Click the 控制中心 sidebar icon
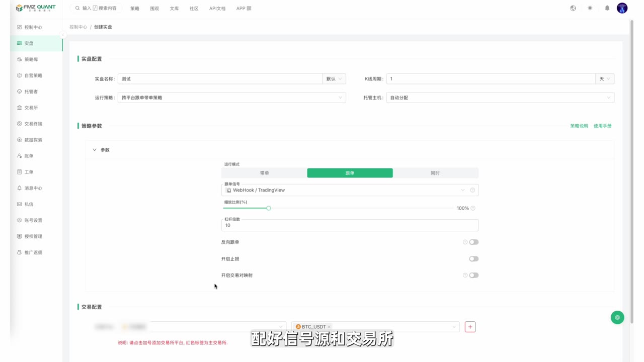The width and height of the screenshot is (644, 362). pos(20,27)
